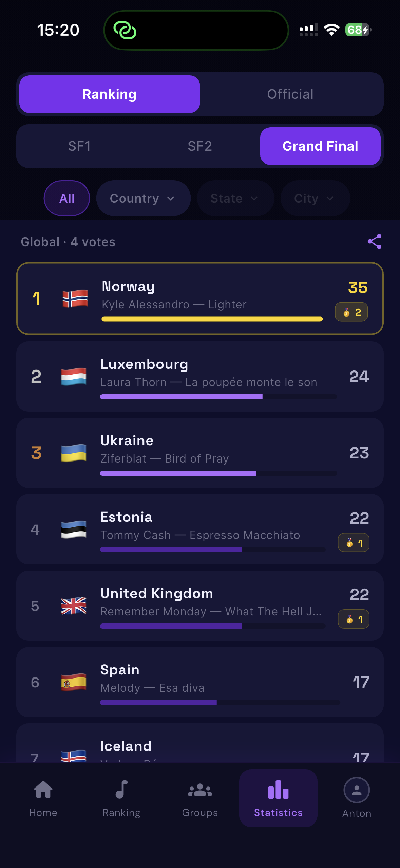Viewport: 400px width, 868px height.
Task: Open the Anton profile icon
Action: coord(357,790)
